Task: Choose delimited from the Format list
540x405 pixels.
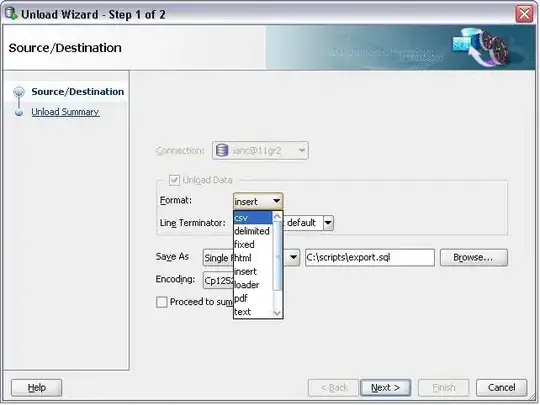Action: (253, 231)
